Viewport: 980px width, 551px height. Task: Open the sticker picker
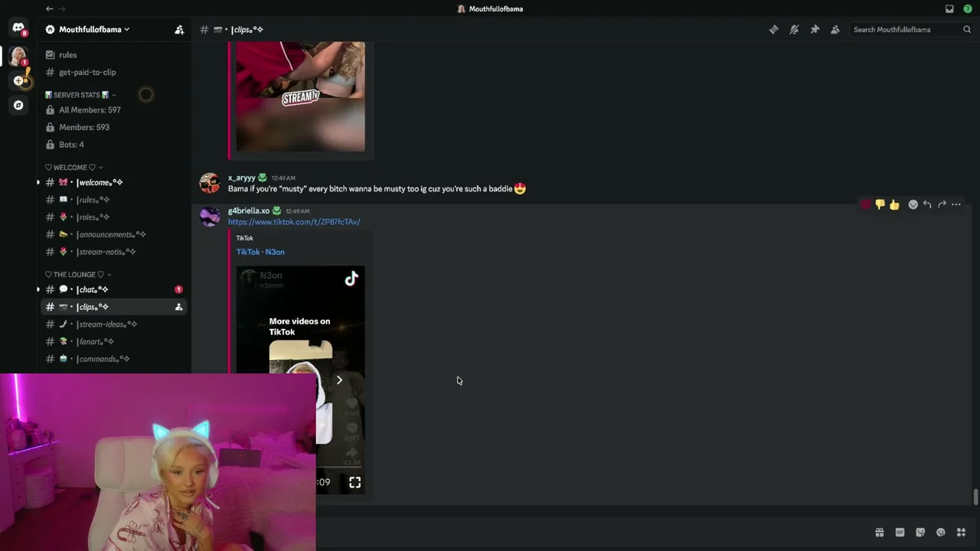[x=920, y=533]
